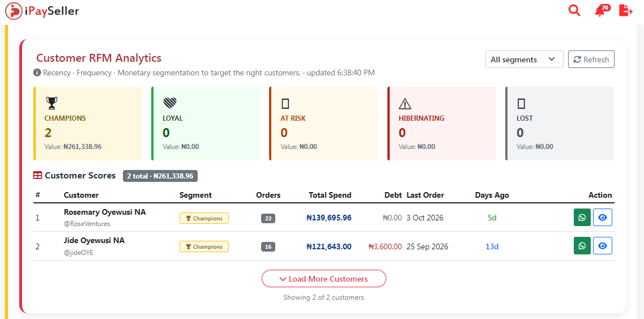Click the Segment column header
The width and height of the screenshot is (644, 319).
coord(195,195)
